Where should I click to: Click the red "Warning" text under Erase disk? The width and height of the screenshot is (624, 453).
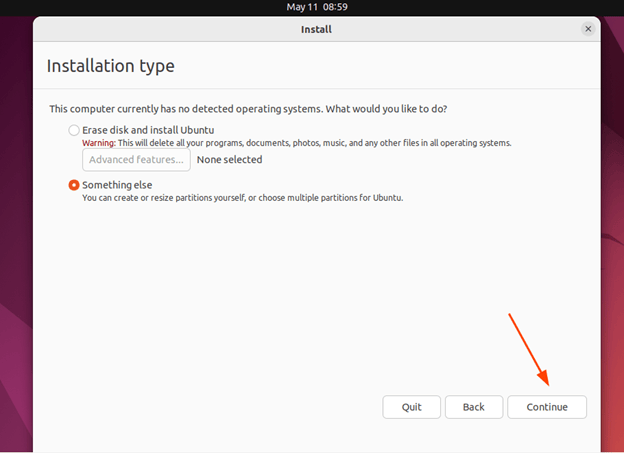point(99,143)
